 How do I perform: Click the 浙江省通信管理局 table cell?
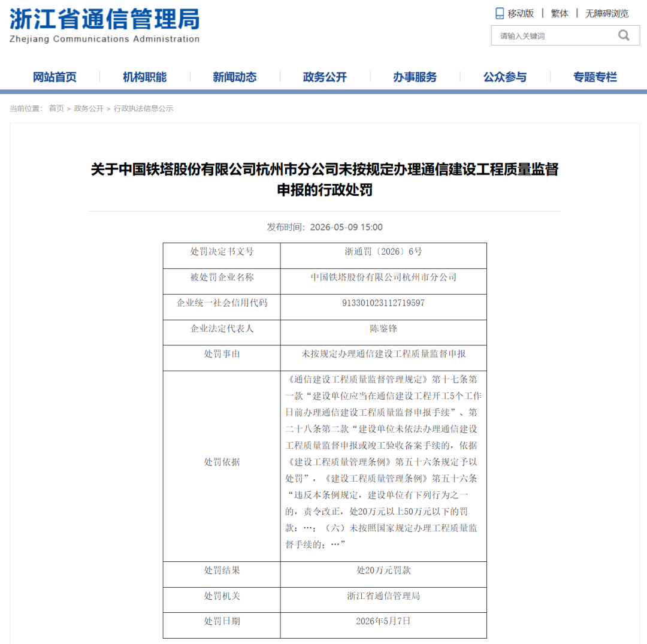[x=383, y=600]
